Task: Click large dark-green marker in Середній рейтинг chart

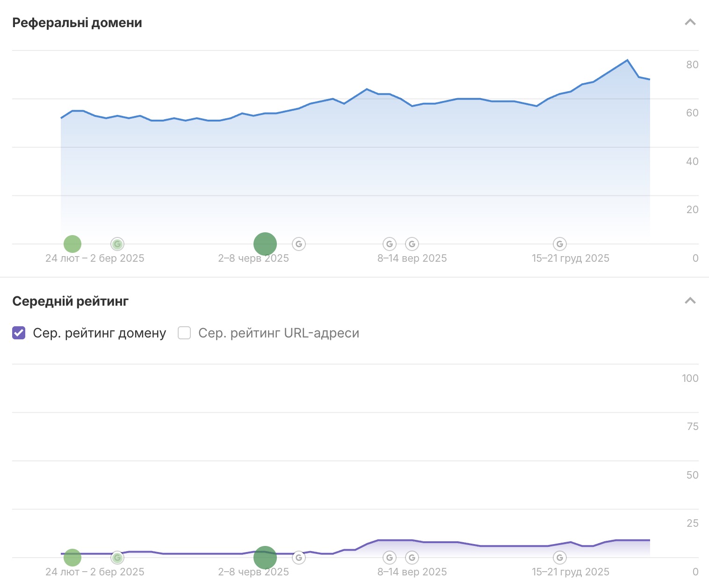Action: [x=265, y=557]
